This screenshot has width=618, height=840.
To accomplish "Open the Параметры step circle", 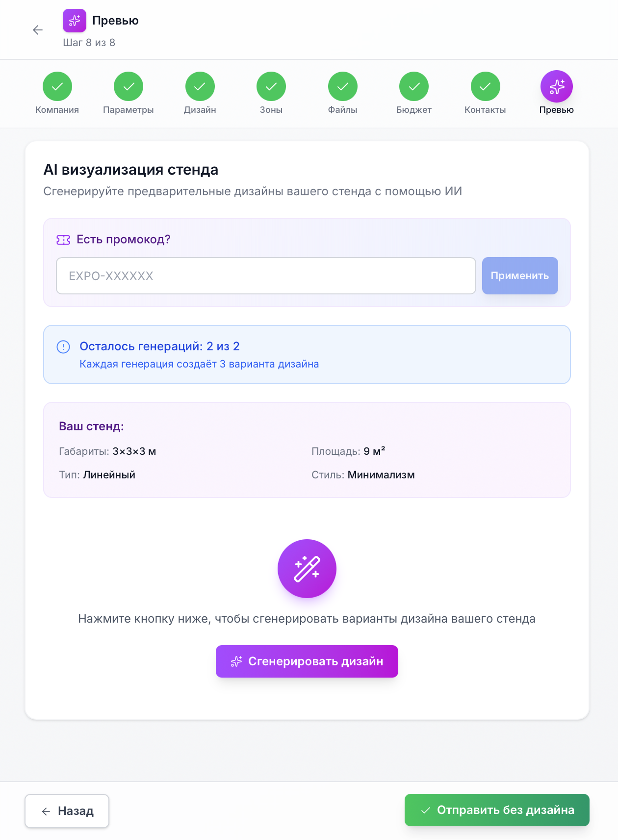I will click(x=129, y=86).
